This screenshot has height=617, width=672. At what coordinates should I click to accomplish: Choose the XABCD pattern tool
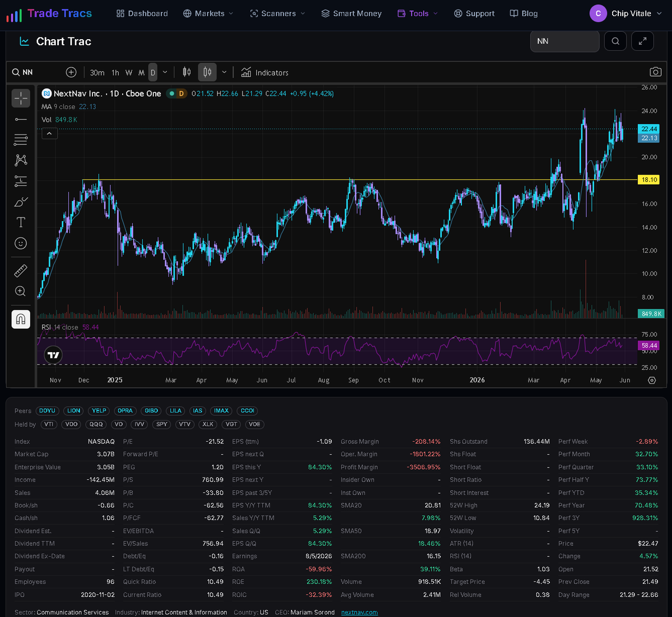point(21,160)
